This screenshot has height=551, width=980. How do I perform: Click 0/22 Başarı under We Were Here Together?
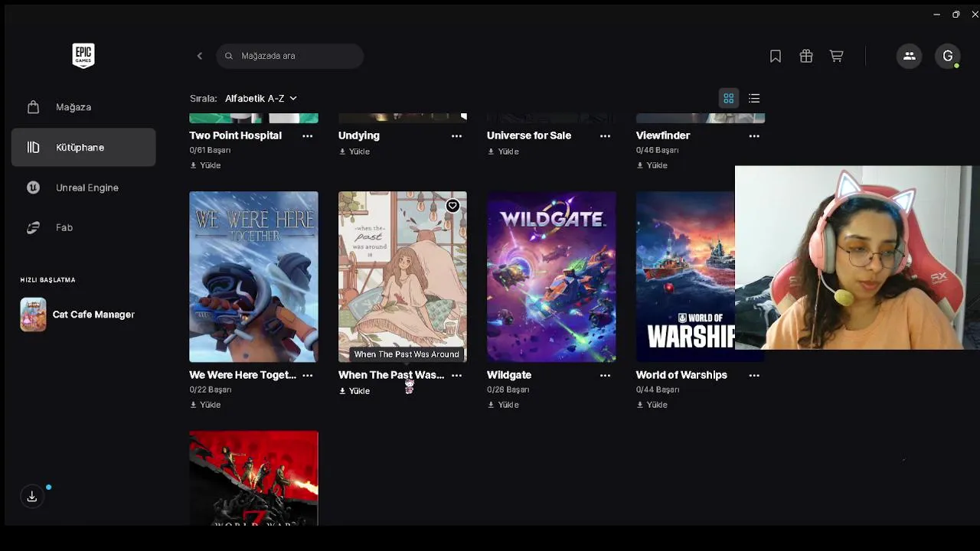pyautogui.click(x=210, y=390)
